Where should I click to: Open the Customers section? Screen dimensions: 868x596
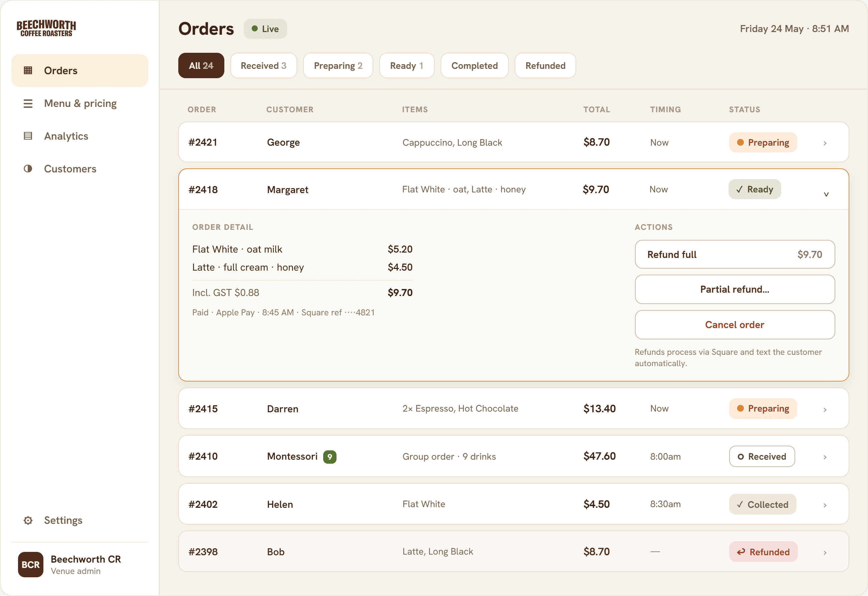pyautogui.click(x=79, y=168)
